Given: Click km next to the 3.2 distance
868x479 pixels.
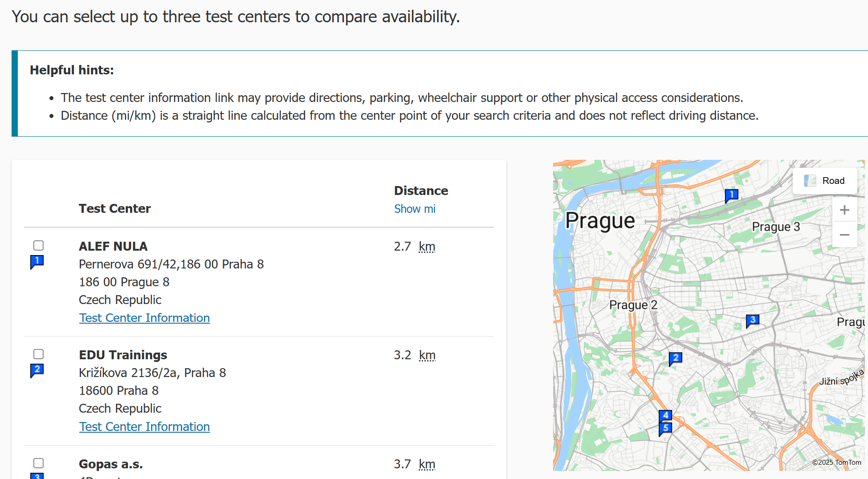Looking at the screenshot, I should point(427,355).
